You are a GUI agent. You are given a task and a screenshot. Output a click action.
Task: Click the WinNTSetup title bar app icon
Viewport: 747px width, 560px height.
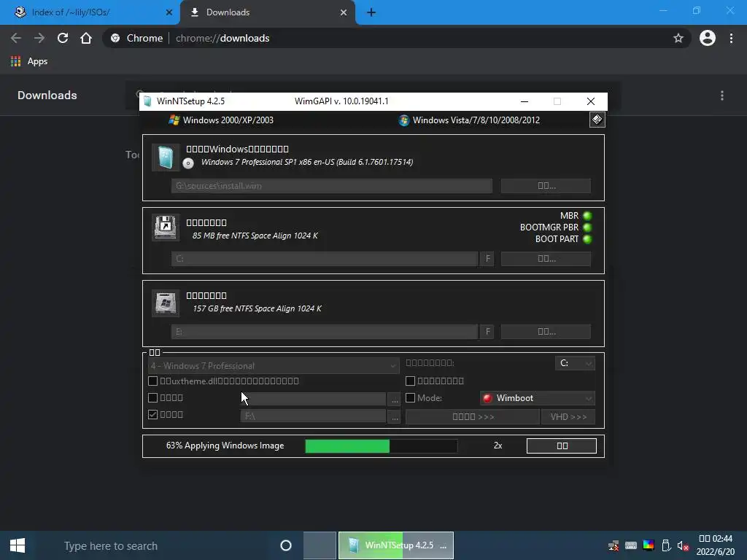pos(147,101)
